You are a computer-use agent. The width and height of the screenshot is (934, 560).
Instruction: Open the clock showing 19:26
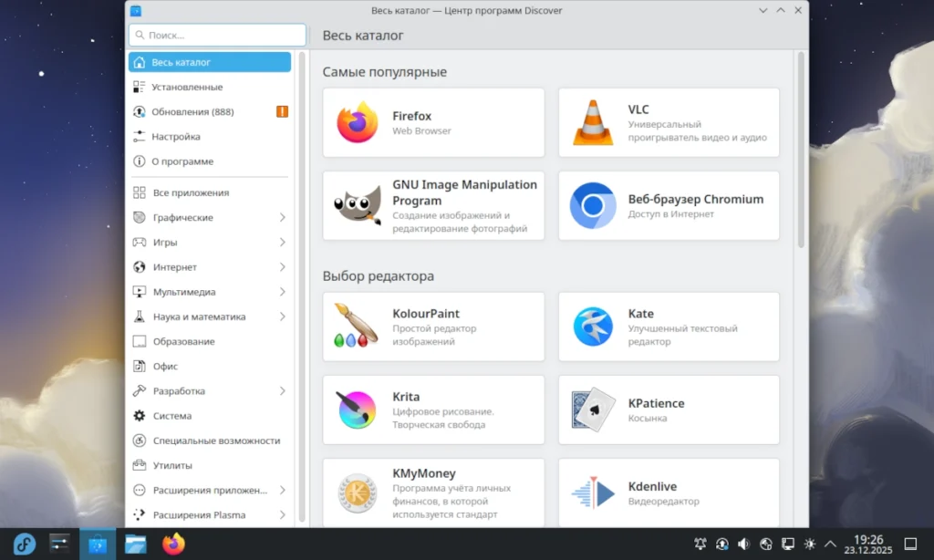click(x=868, y=544)
